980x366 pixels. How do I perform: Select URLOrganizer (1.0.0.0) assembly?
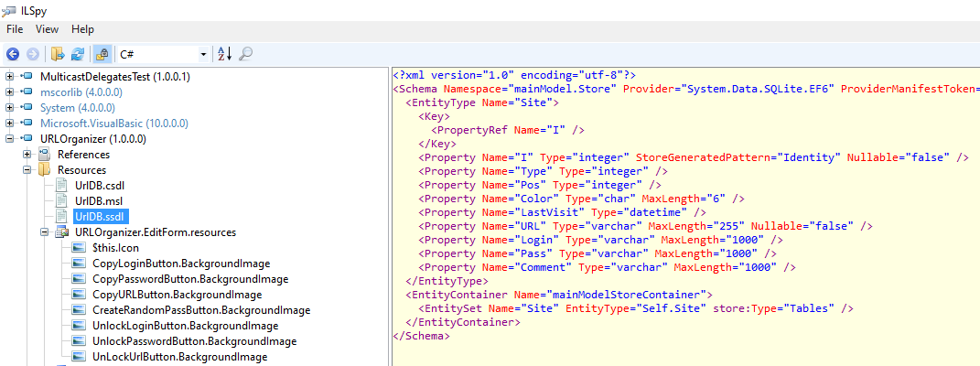(93, 139)
